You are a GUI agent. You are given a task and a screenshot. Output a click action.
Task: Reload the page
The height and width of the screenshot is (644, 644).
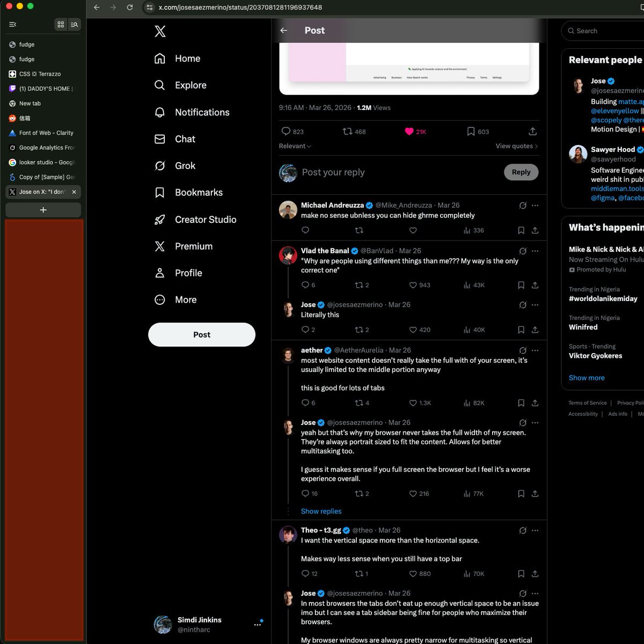point(129,8)
